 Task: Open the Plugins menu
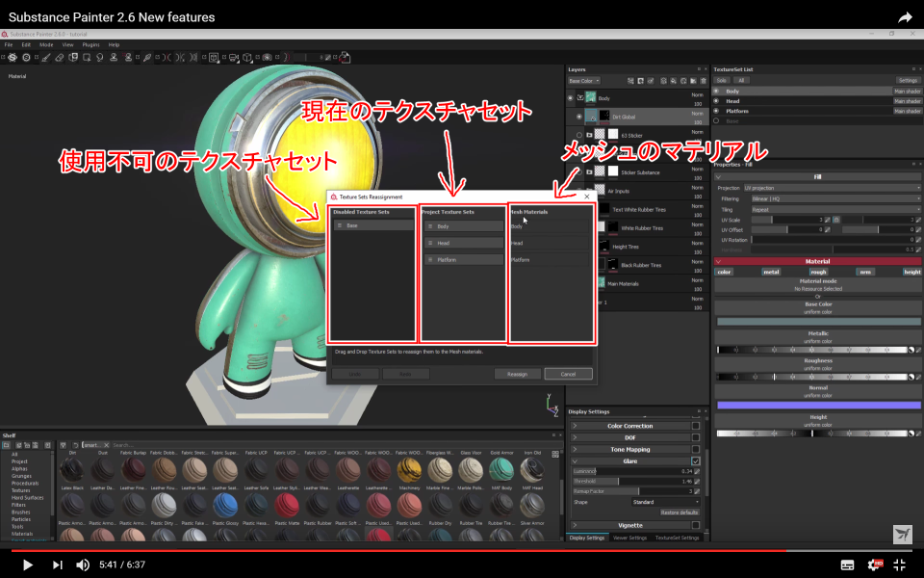[90, 45]
